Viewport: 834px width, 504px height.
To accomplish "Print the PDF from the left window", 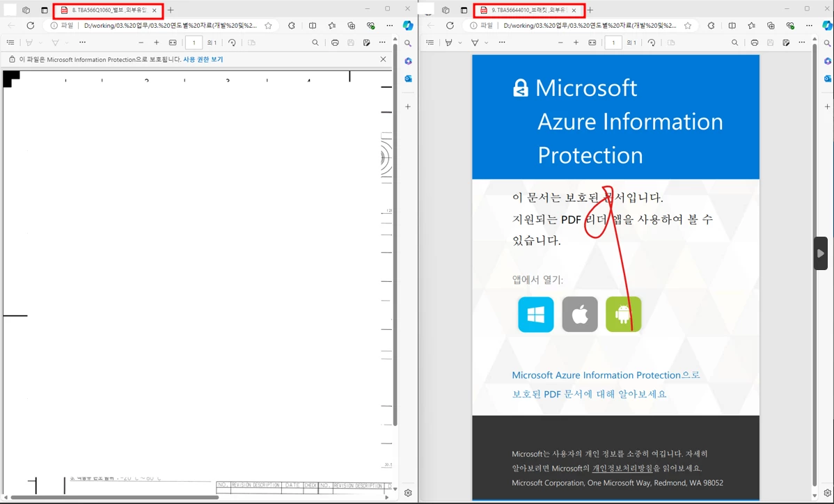I will (x=335, y=42).
